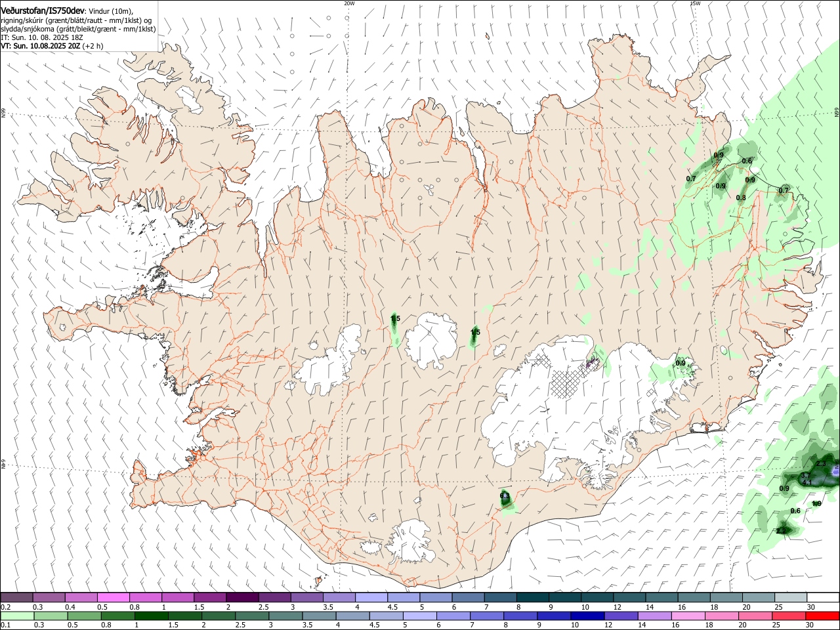Click the '4.1' precipitation value on the map
This screenshot has height=630, width=840.
807,483
